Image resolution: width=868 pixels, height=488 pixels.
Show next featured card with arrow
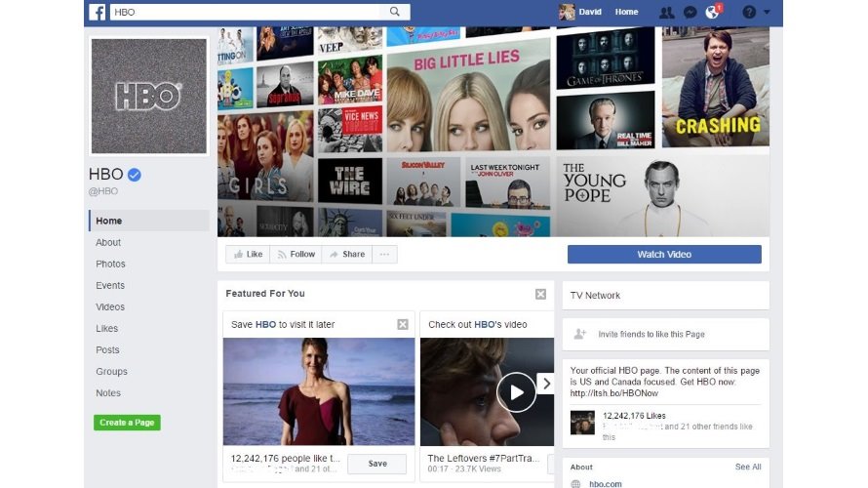pos(546,384)
